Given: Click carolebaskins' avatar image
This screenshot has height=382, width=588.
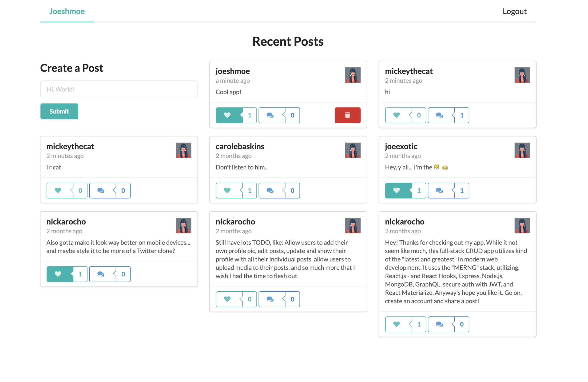Looking at the screenshot, I should [x=353, y=150].
